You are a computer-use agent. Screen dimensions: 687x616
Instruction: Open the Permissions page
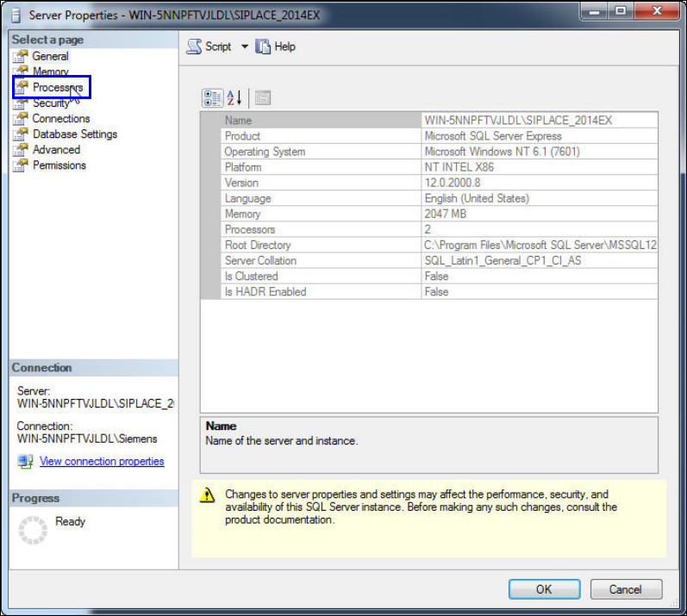pyautogui.click(x=59, y=165)
